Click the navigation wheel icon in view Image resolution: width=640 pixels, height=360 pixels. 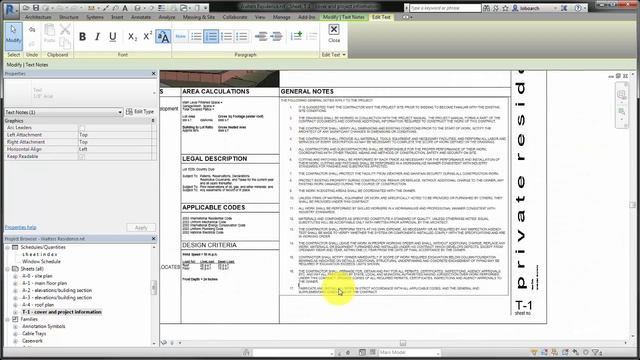(x=621, y=95)
